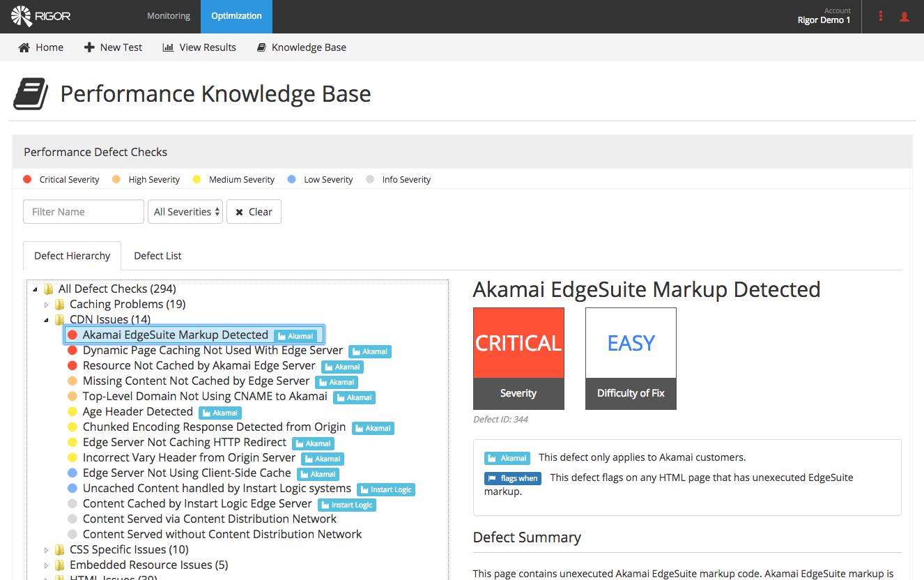
Task: Click Critical Severity legend dot
Action: [27, 179]
